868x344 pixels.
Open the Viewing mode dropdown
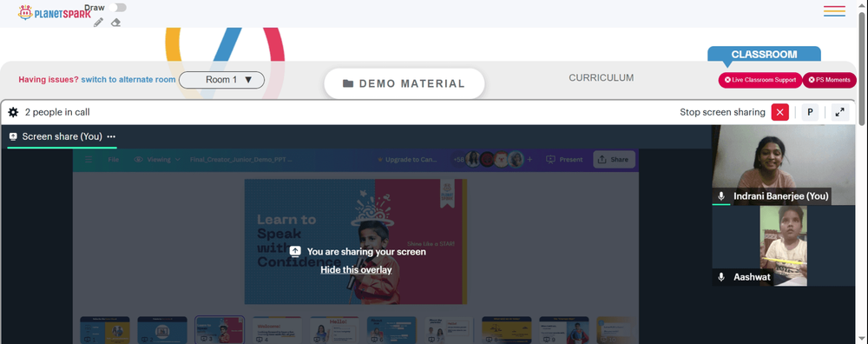157,160
